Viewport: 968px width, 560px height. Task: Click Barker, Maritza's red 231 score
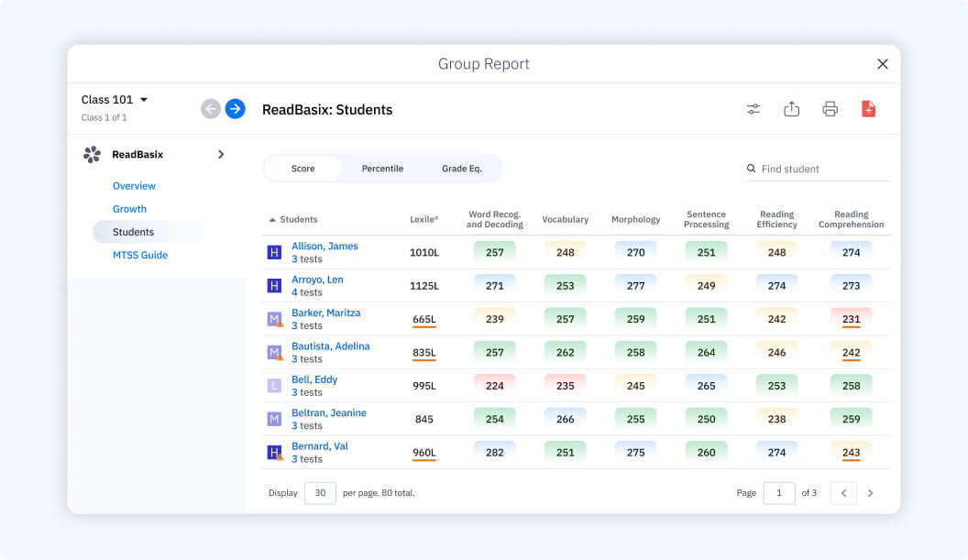[852, 319]
